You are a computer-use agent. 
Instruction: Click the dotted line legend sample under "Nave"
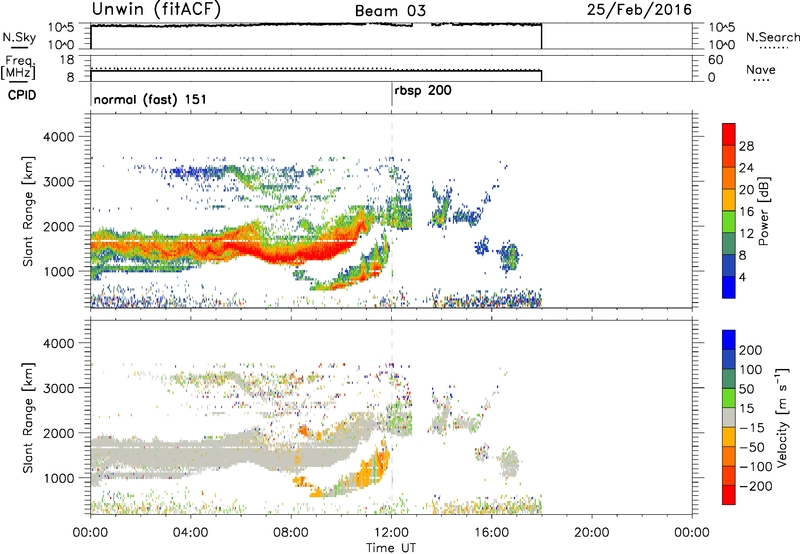(761, 80)
